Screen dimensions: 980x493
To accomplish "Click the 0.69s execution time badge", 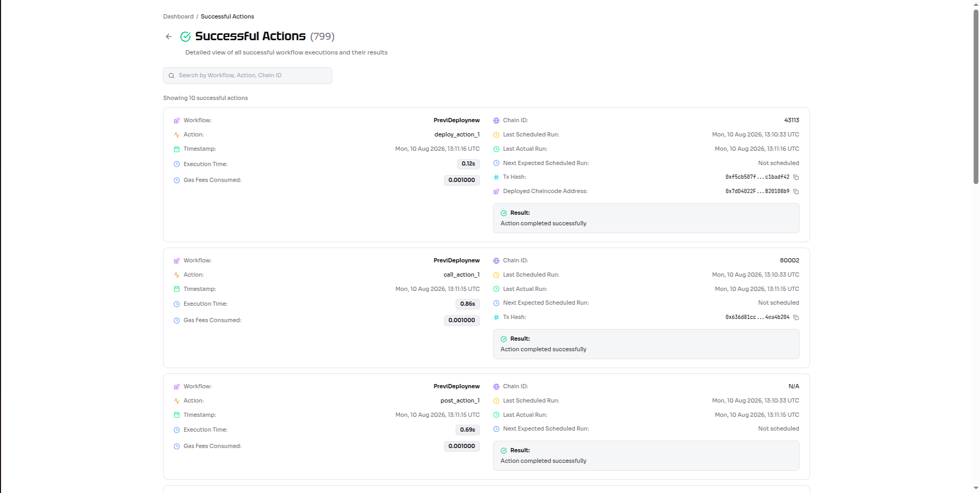I will (x=468, y=430).
